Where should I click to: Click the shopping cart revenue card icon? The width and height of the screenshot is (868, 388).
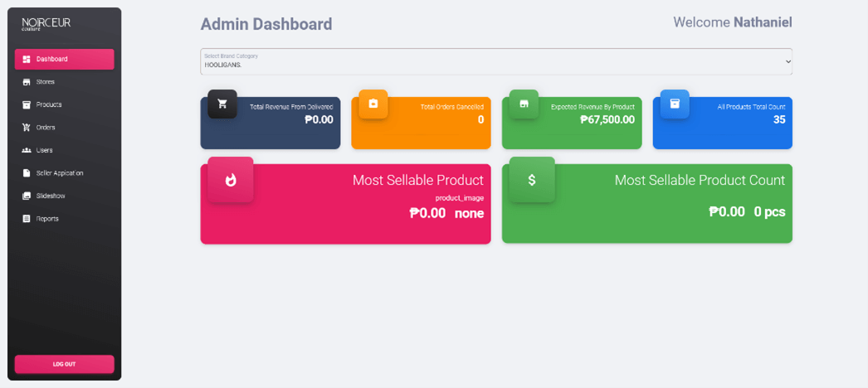(222, 104)
